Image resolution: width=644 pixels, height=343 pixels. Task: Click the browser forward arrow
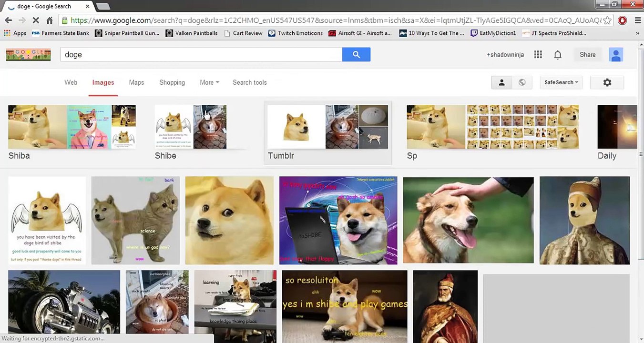click(x=22, y=20)
